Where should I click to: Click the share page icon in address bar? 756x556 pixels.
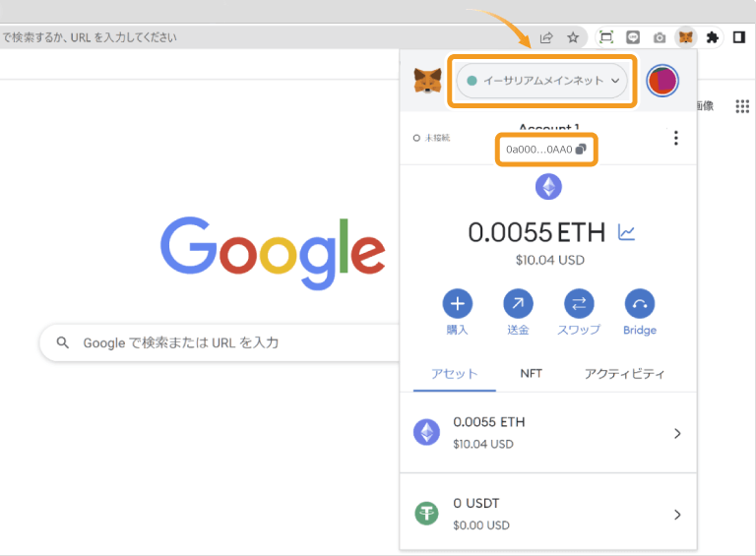[546, 37]
